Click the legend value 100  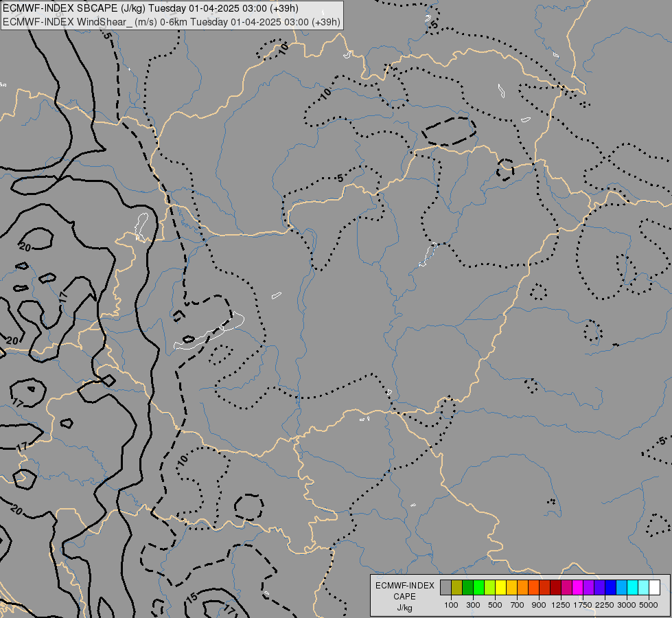451,605
